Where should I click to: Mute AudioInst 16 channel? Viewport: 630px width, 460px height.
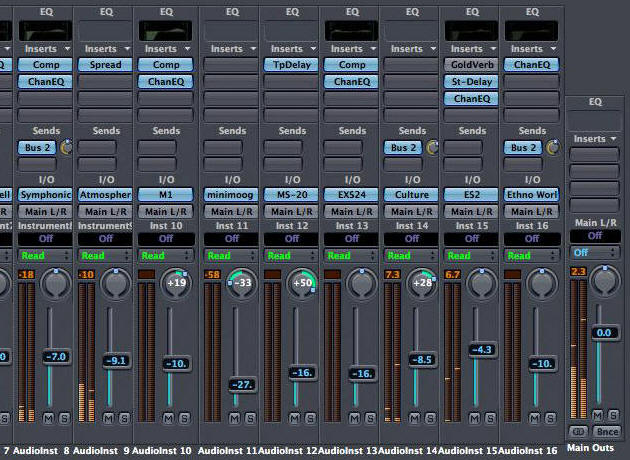[534, 418]
